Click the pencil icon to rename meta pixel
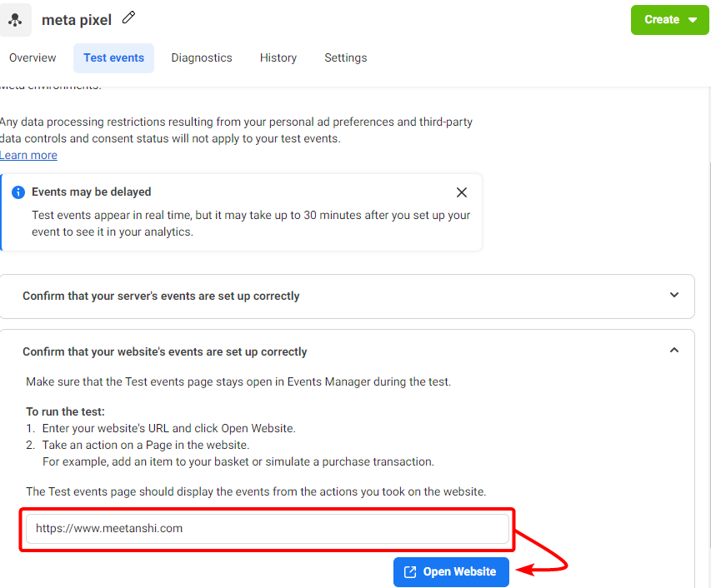The height and width of the screenshot is (588, 711). click(128, 17)
